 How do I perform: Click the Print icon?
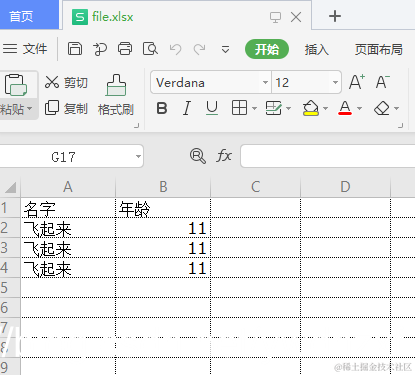[x=125, y=49]
